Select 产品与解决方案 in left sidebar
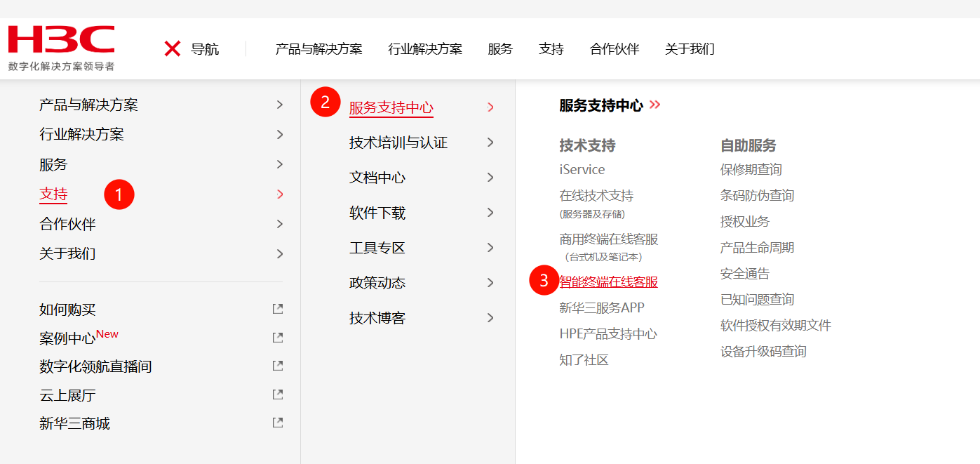This screenshot has height=464, width=980. (x=88, y=105)
